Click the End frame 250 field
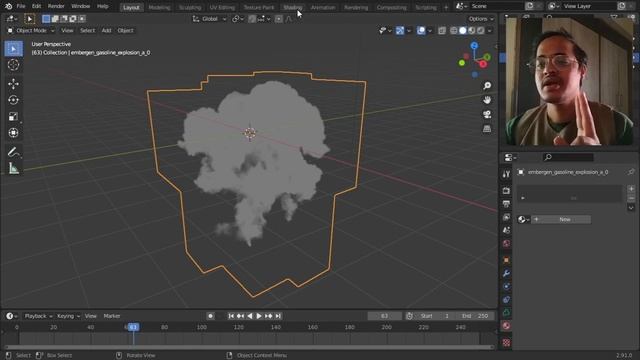Image resolution: width=640 pixels, height=360 pixels. [x=474, y=316]
